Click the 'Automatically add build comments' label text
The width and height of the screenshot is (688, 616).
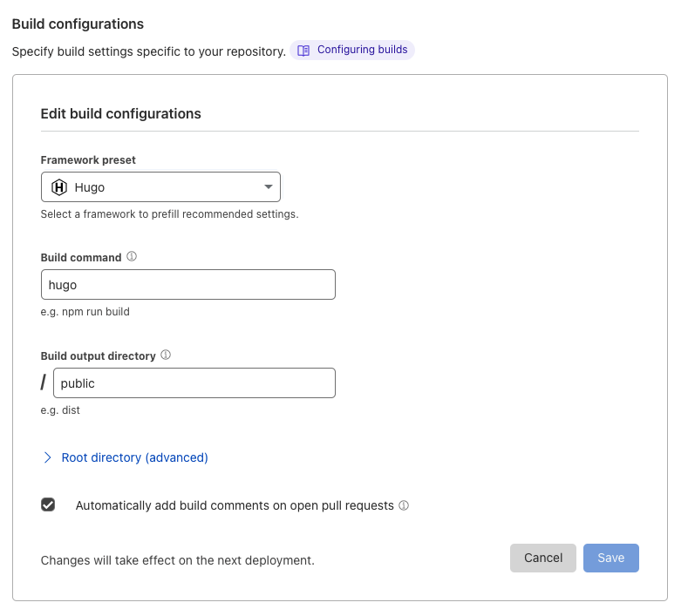pyautogui.click(x=235, y=505)
